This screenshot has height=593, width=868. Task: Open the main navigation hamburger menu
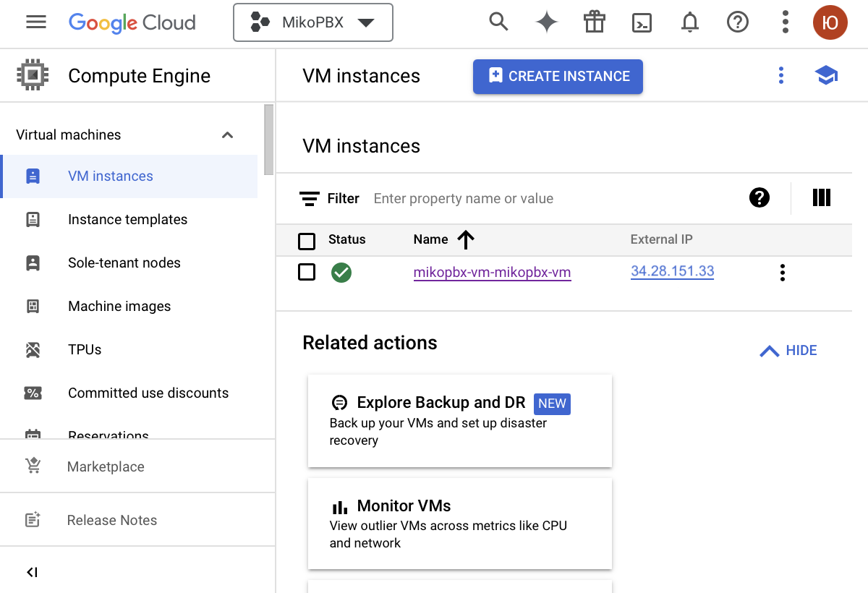pyautogui.click(x=35, y=22)
